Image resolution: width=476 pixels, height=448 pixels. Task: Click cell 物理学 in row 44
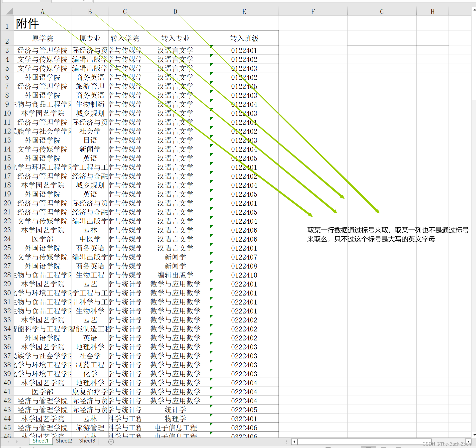tap(175, 419)
